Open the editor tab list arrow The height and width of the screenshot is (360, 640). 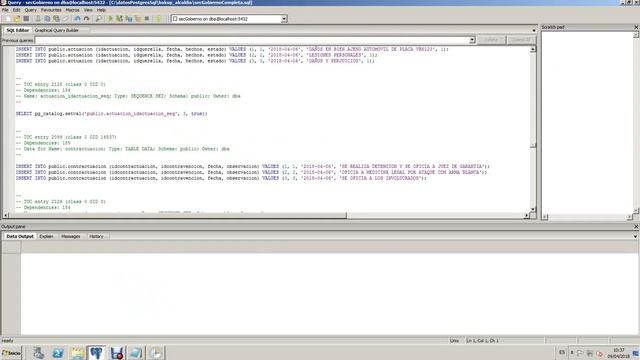coord(534,30)
